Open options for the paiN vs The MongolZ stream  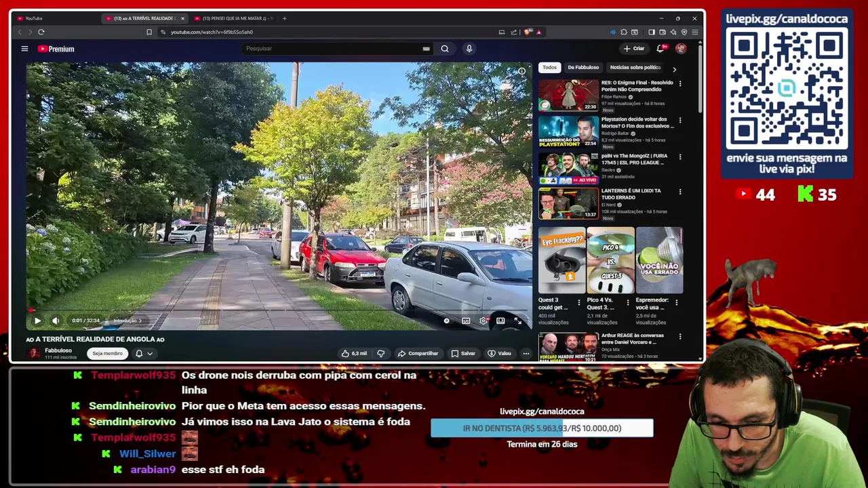(x=680, y=157)
